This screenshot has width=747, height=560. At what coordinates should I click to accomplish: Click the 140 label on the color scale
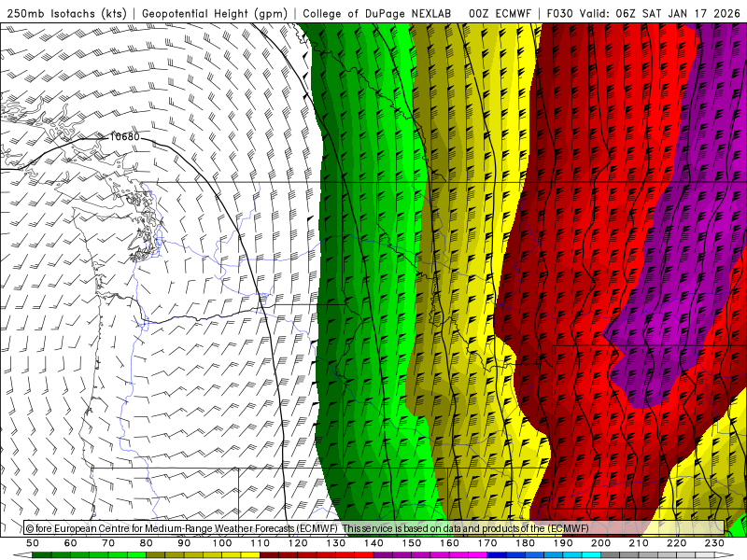[x=374, y=543]
